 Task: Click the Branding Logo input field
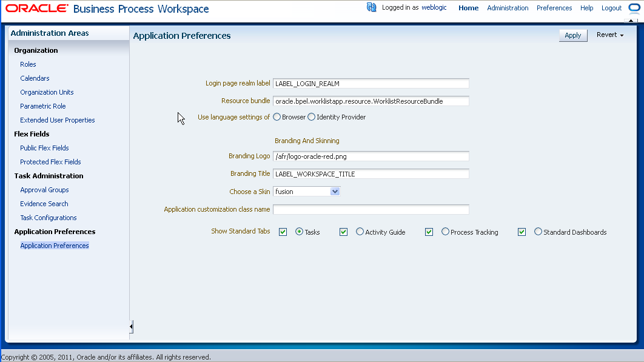point(371,156)
